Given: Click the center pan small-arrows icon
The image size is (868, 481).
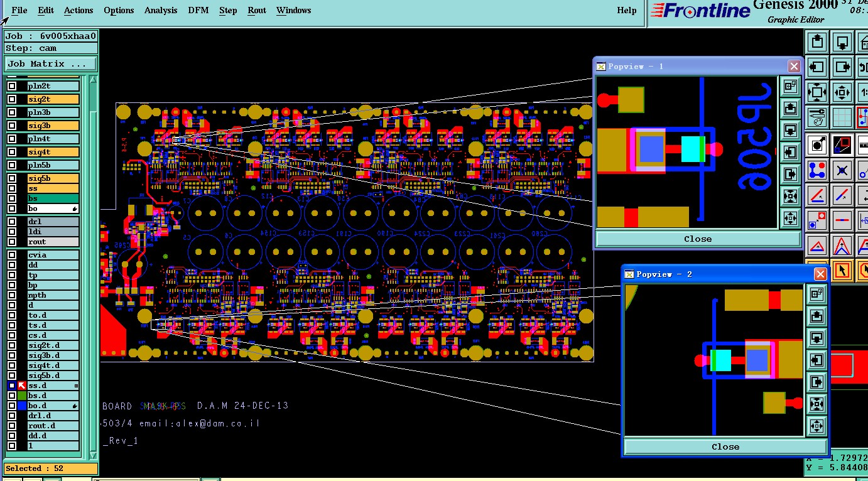Looking at the screenshot, I should tap(842, 92).
